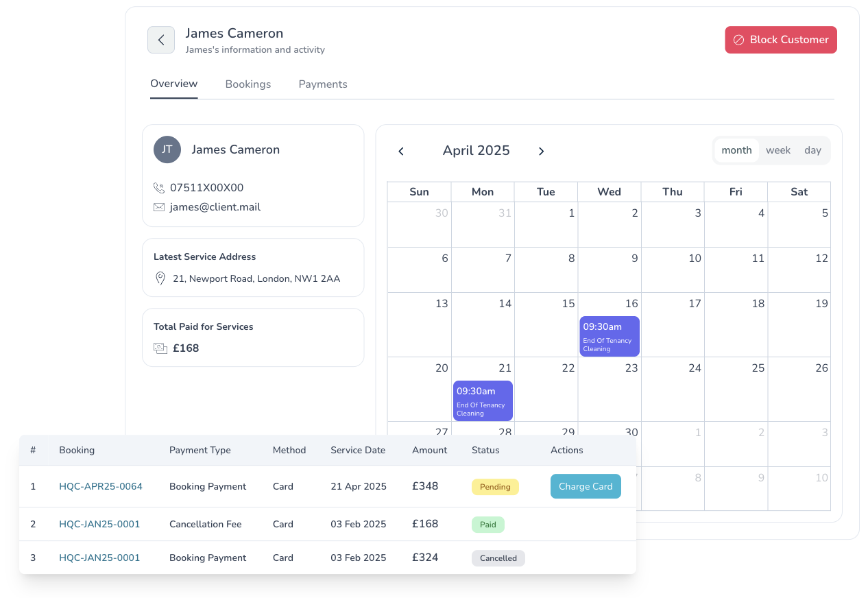Click the location pin icon by Newport Road
The width and height of the screenshot is (868, 598).
(x=160, y=278)
